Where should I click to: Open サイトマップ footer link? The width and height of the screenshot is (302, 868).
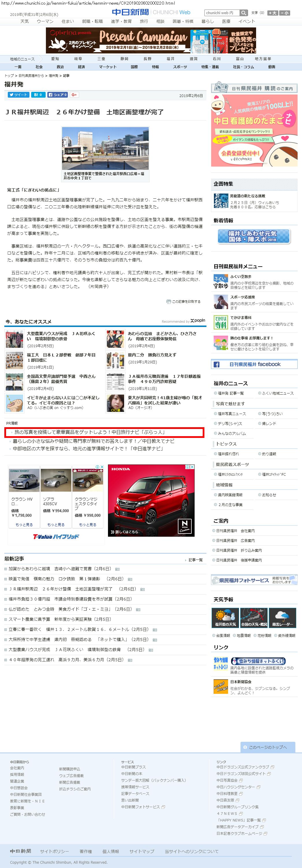tap(142, 851)
